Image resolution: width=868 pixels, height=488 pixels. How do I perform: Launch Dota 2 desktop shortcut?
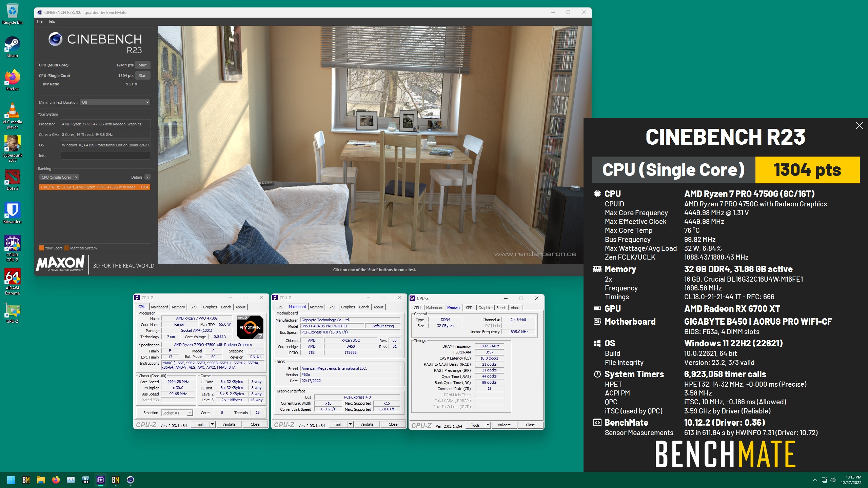tap(13, 180)
